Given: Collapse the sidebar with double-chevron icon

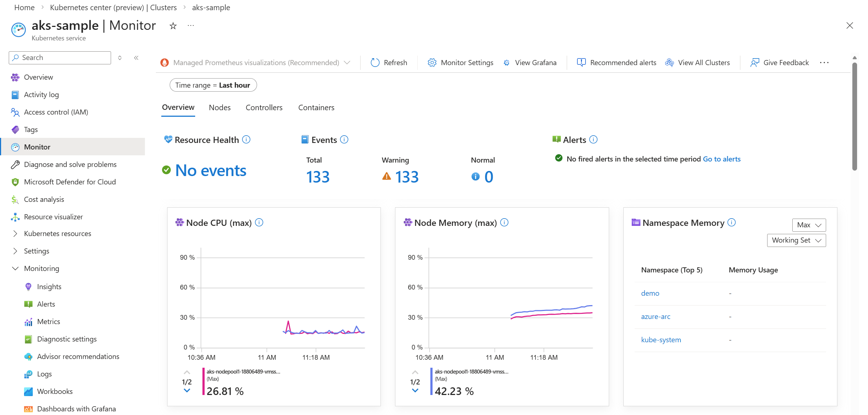Looking at the screenshot, I should coord(136,58).
